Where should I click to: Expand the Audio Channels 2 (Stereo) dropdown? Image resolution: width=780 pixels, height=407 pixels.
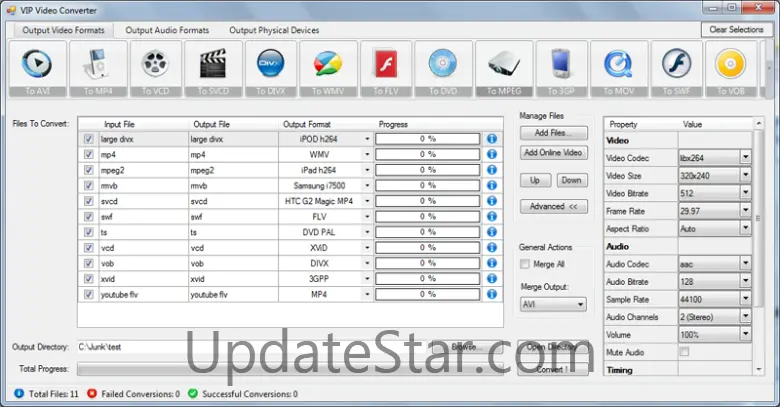(745, 316)
